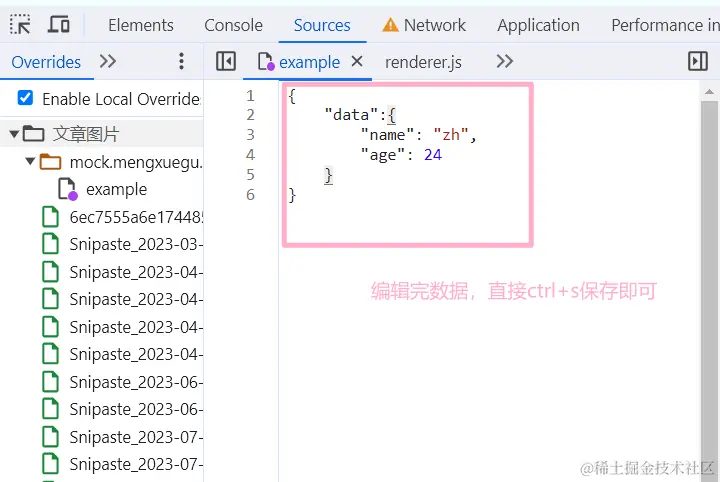Open the sidebar three-dot options menu

181,61
